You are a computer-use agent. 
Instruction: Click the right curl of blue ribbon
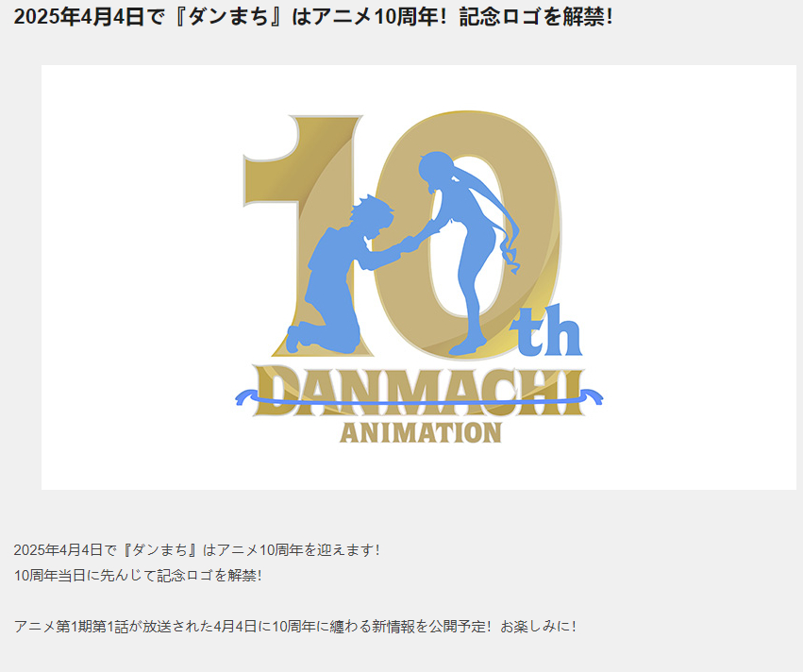pos(593,396)
